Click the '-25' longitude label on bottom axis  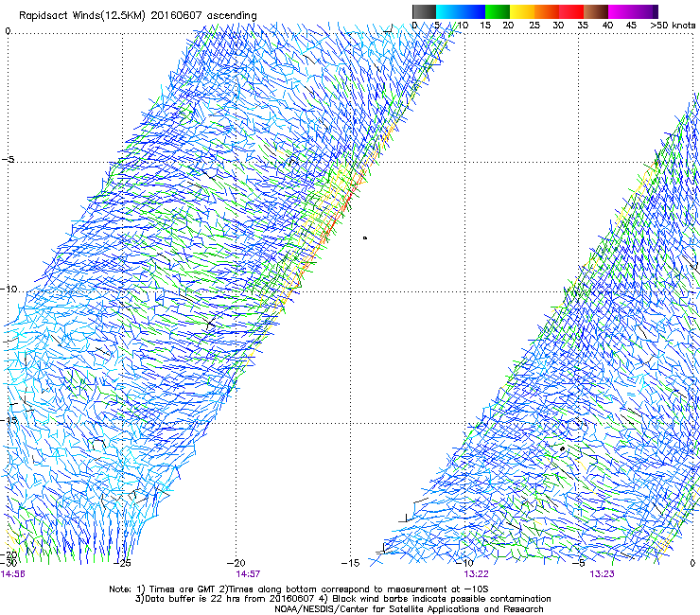click(123, 563)
